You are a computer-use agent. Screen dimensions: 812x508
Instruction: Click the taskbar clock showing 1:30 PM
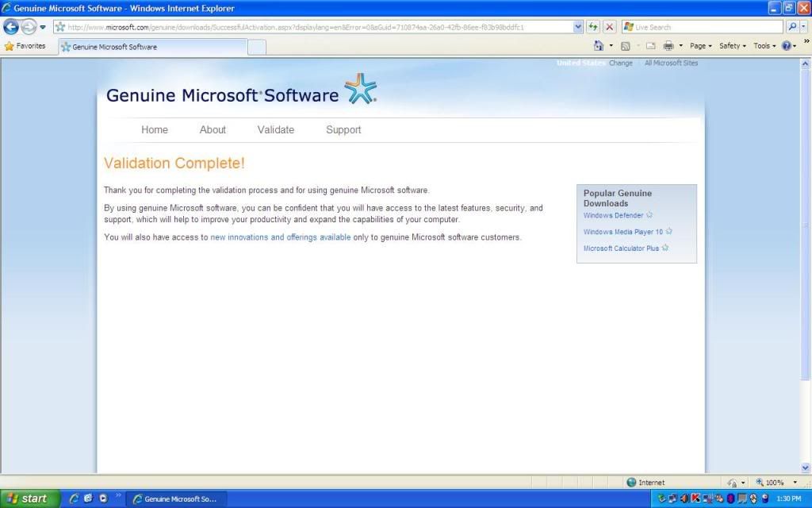click(x=789, y=498)
